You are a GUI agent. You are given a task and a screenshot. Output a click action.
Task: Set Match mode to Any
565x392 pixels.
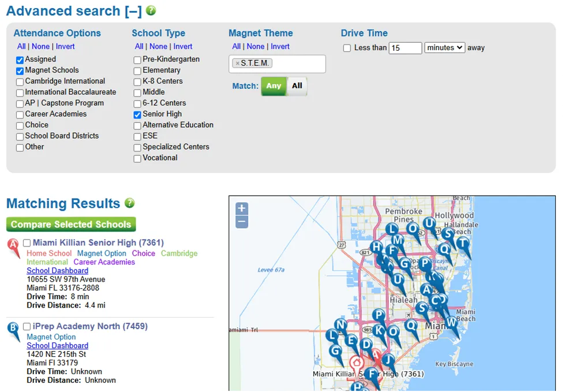pyautogui.click(x=274, y=86)
